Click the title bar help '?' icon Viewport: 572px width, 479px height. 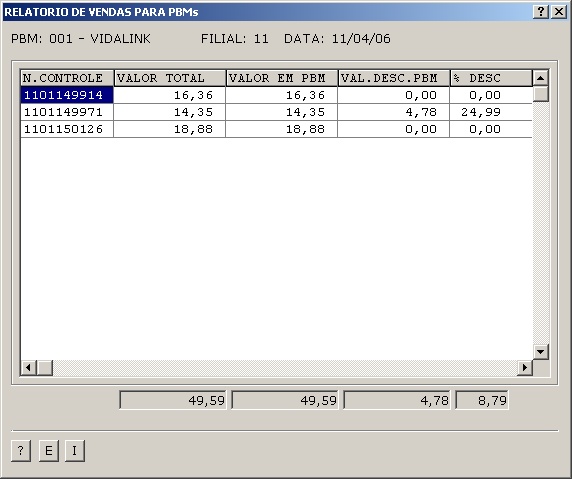(x=541, y=12)
